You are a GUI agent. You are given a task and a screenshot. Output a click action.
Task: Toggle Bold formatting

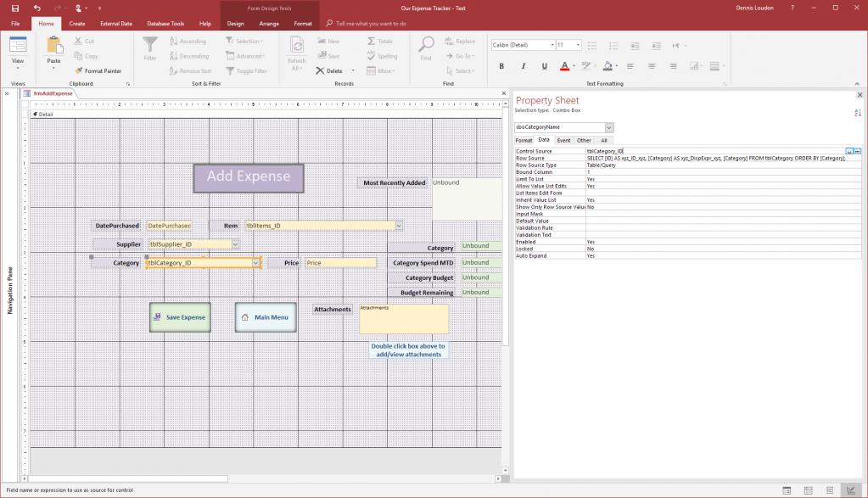(x=501, y=66)
